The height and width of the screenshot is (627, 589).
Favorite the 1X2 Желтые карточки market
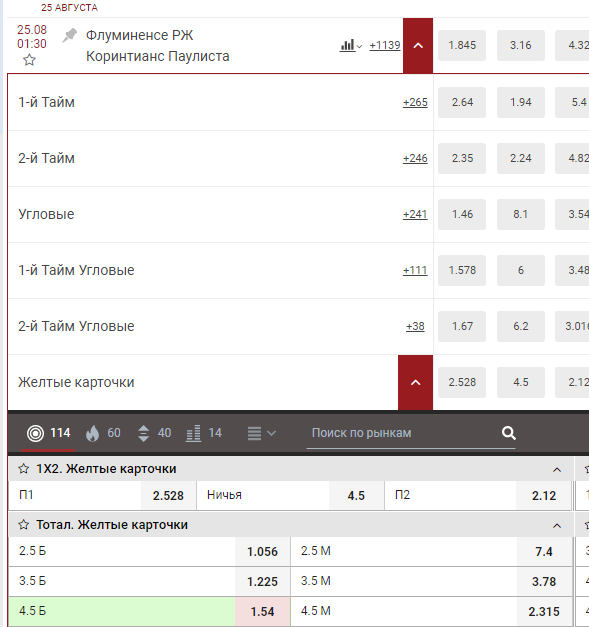coord(24,469)
